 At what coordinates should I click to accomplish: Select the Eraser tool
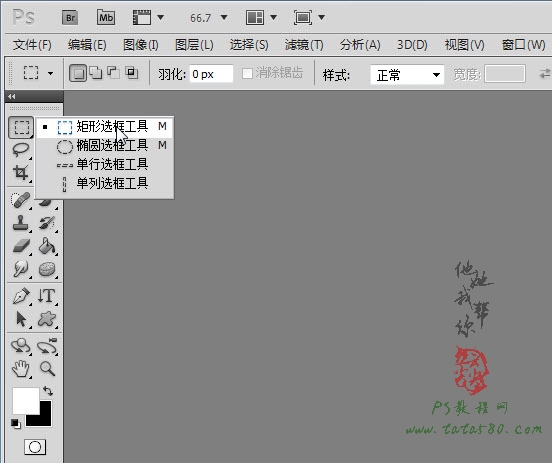[21, 246]
